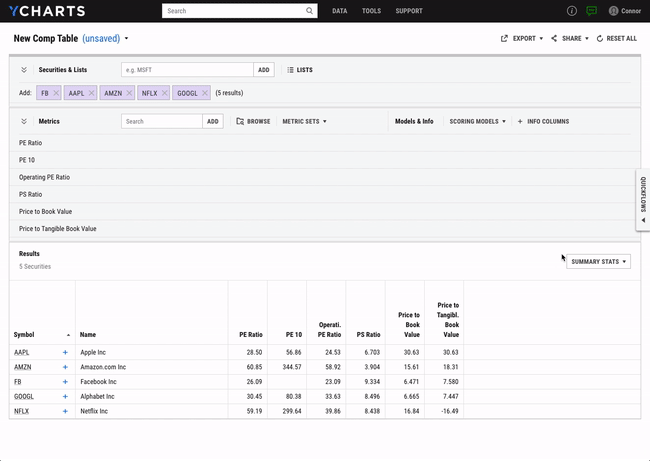The height and width of the screenshot is (461, 650).
Task: Click the Alphabet Inc name cell
Action: tap(97, 397)
